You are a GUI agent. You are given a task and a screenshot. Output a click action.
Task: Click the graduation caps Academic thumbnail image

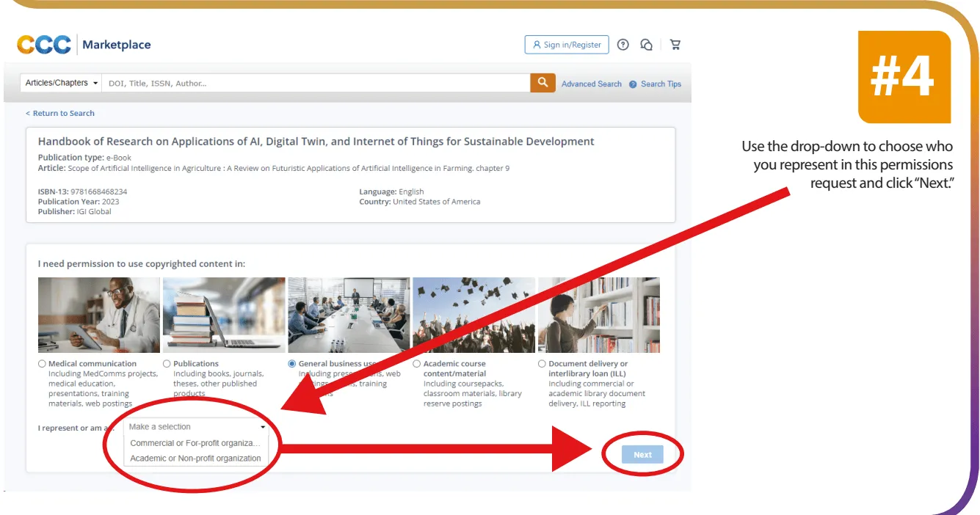click(x=473, y=314)
